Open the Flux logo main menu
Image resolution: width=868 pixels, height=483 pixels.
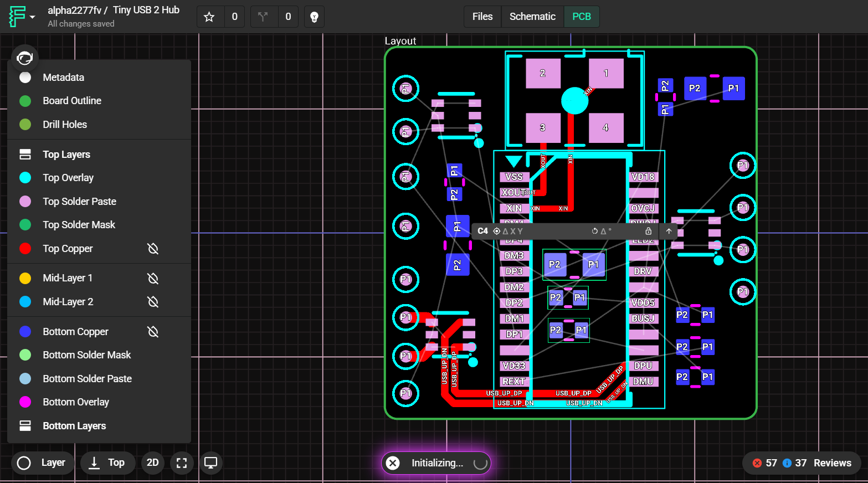coord(22,17)
